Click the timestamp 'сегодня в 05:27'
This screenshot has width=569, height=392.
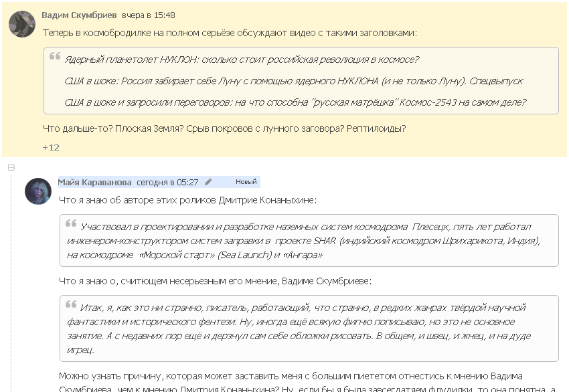(167, 182)
